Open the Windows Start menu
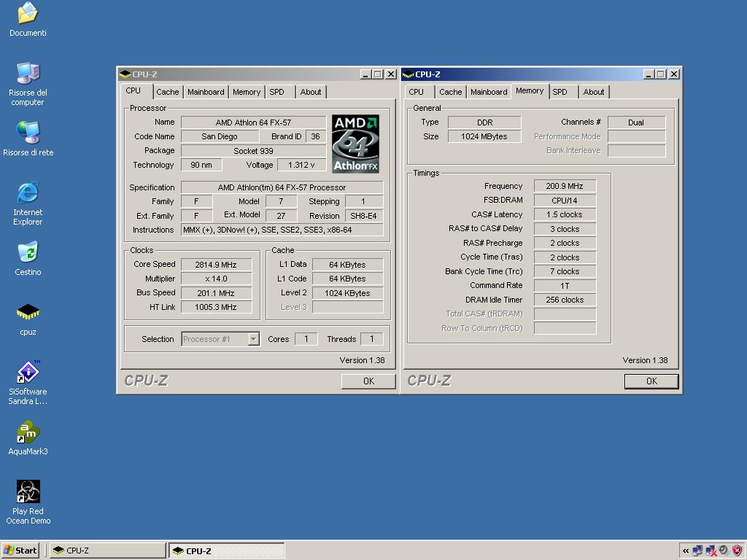 pos(20,551)
